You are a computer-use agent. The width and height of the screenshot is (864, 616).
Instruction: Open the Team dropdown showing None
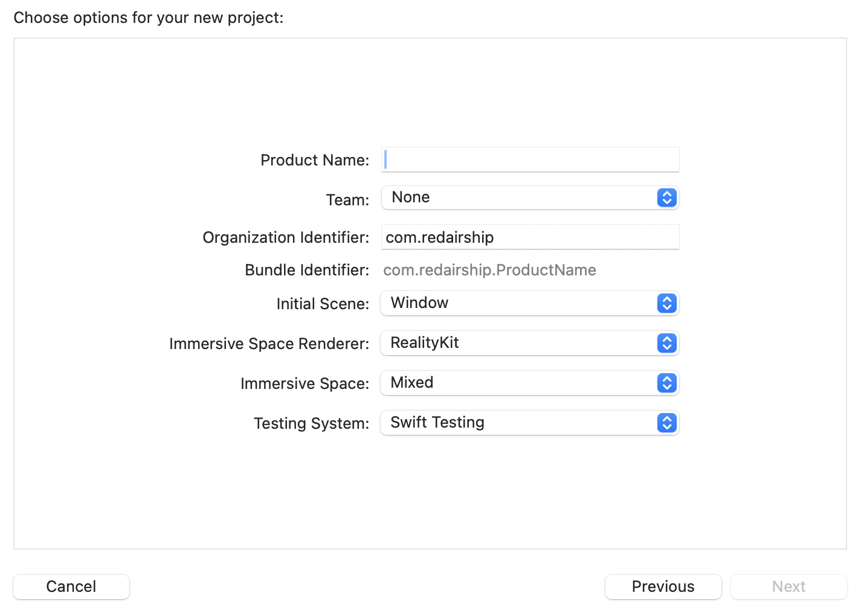pyautogui.click(x=520, y=197)
